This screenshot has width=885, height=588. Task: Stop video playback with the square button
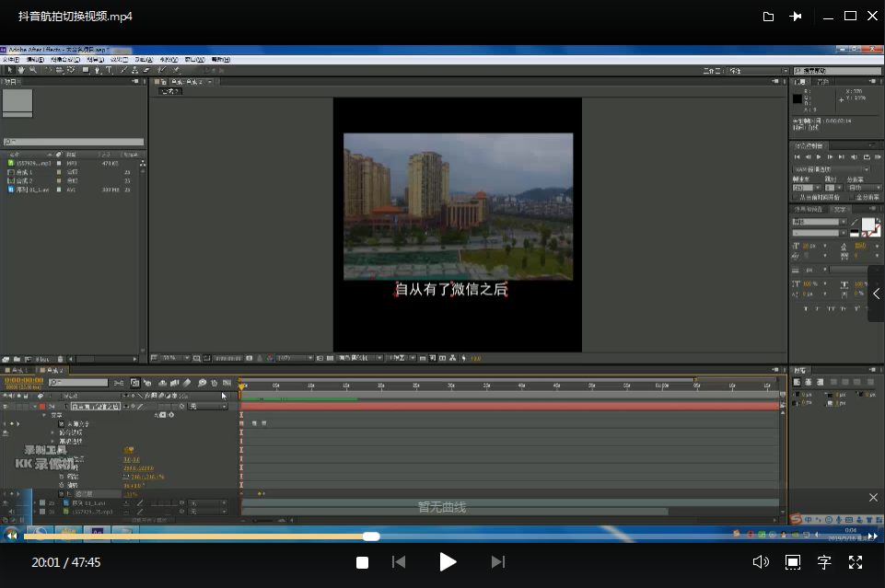point(363,562)
